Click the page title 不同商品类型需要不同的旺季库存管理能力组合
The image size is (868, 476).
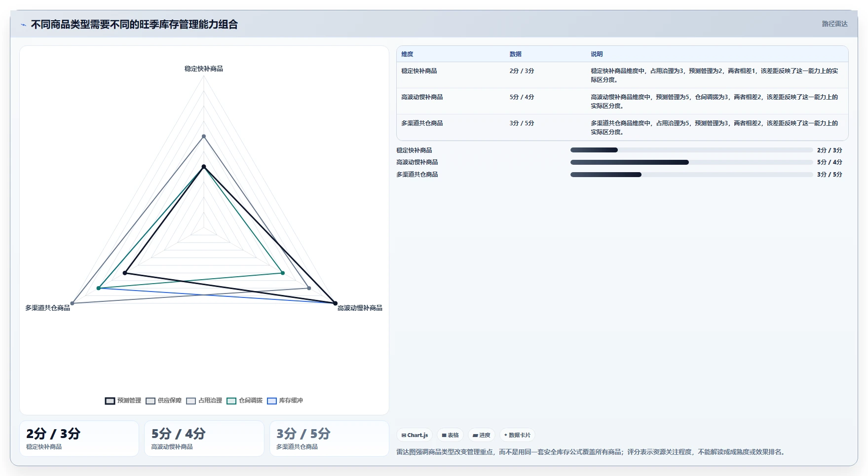134,24
